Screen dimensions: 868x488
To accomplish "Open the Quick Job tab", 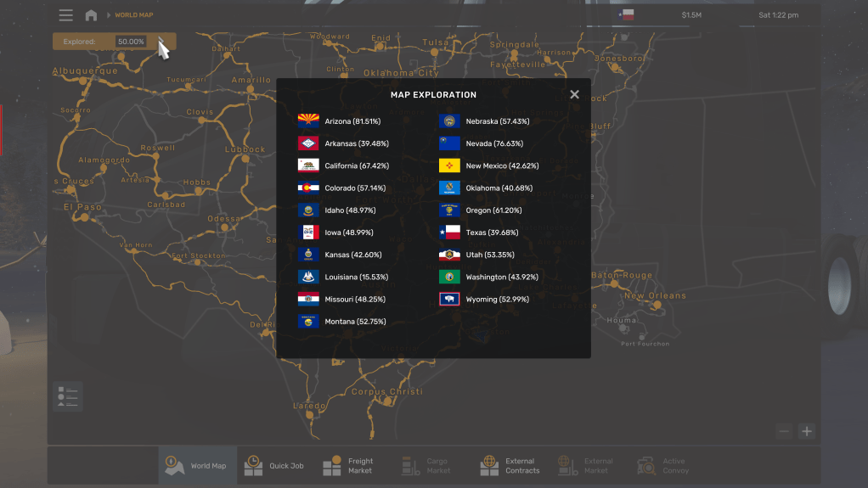I will click(x=274, y=466).
